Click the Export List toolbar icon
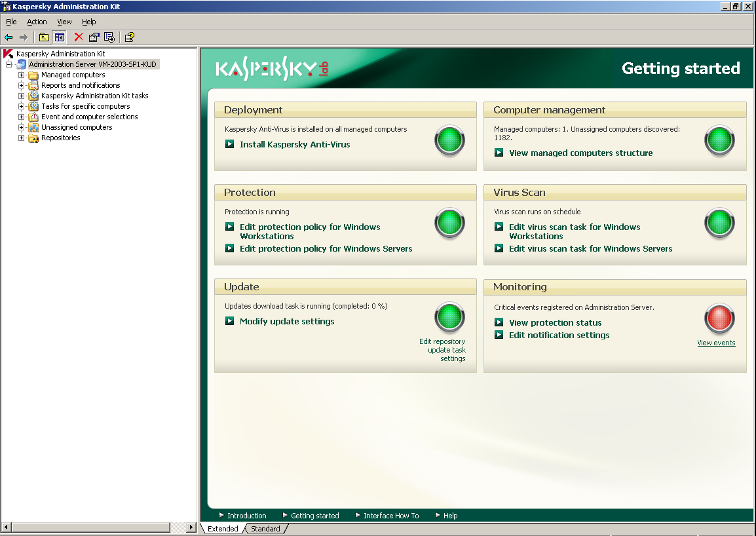 (109, 37)
